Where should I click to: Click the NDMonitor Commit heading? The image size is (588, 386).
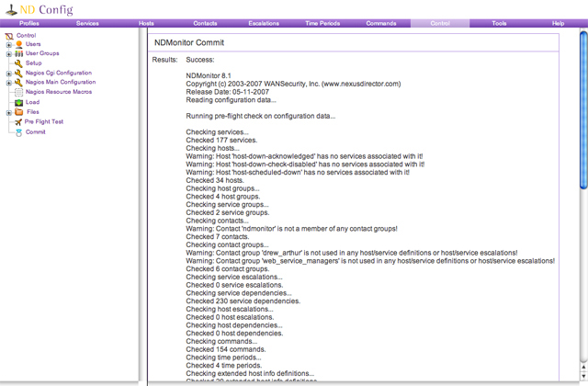tap(189, 43)
